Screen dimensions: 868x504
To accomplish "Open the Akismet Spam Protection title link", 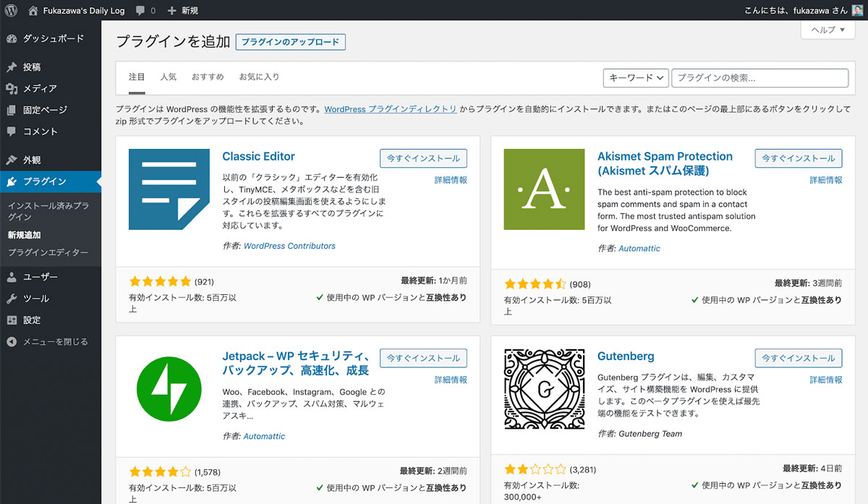I will pos(665,163).
